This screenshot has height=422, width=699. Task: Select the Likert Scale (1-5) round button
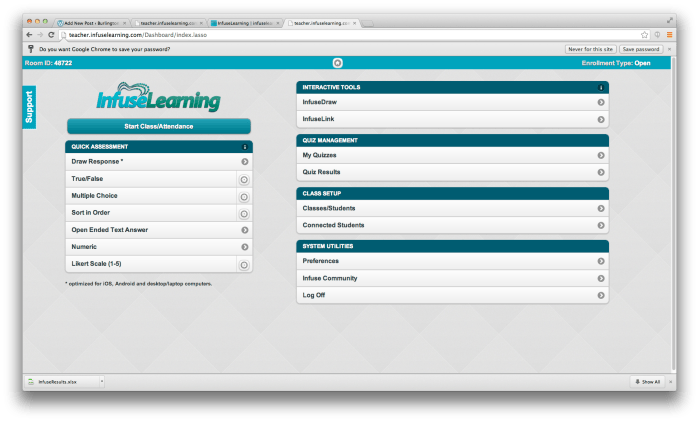pyautogui.click(x=244, y=264)
